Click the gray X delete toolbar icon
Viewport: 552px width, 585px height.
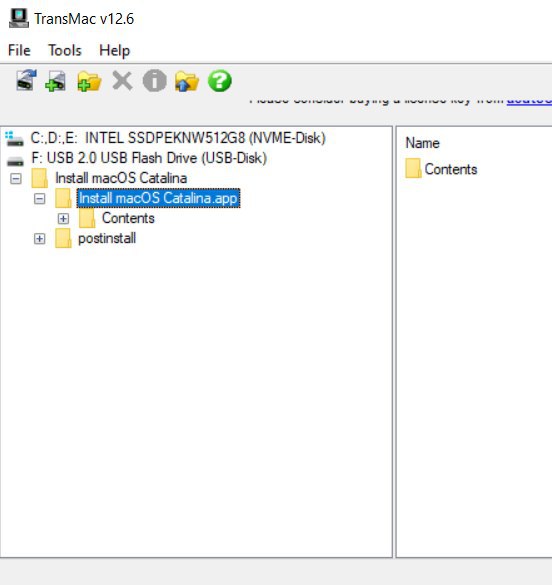(x=122, y=81)
